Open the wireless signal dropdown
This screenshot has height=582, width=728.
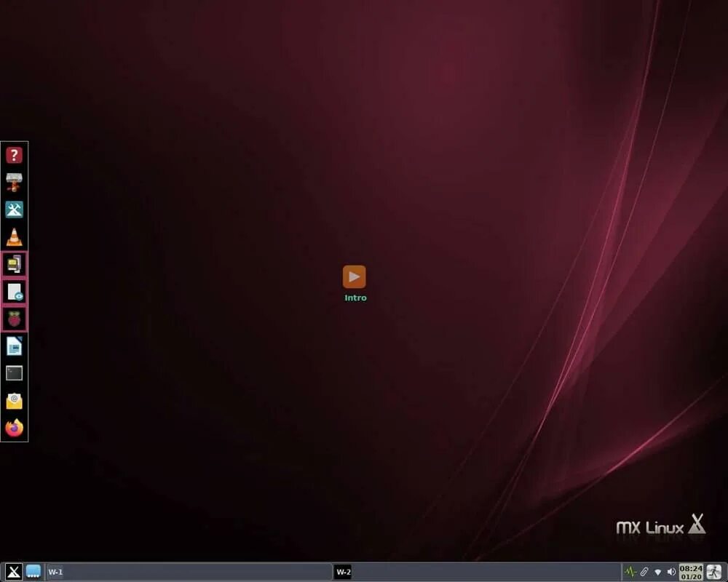point(658,572)
